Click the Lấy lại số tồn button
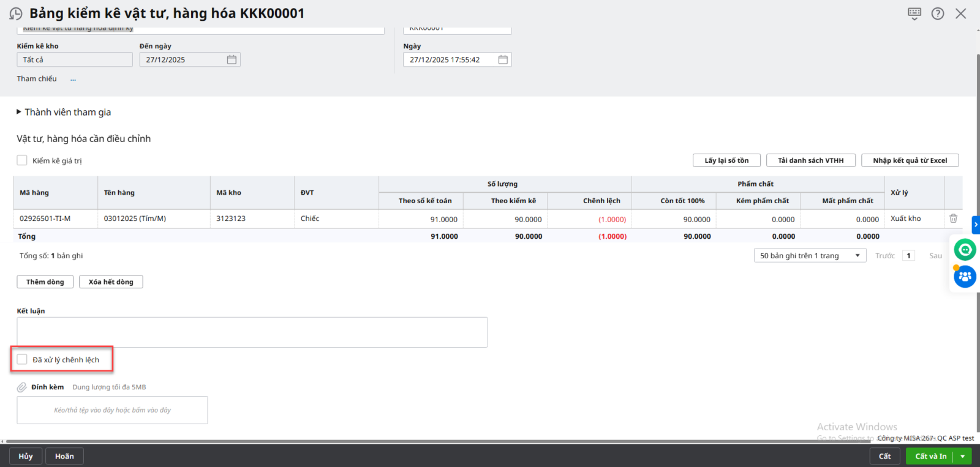 tap(726, 160)
